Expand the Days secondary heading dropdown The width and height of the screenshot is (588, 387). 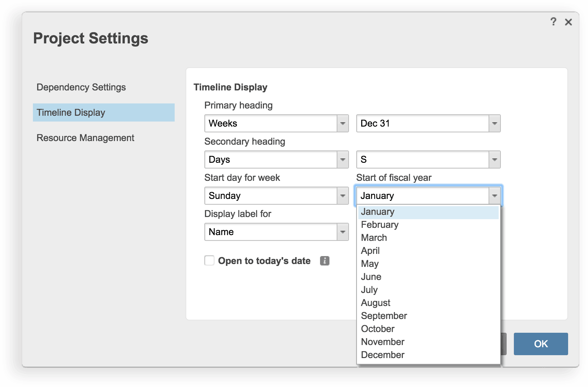coord(342,160)
